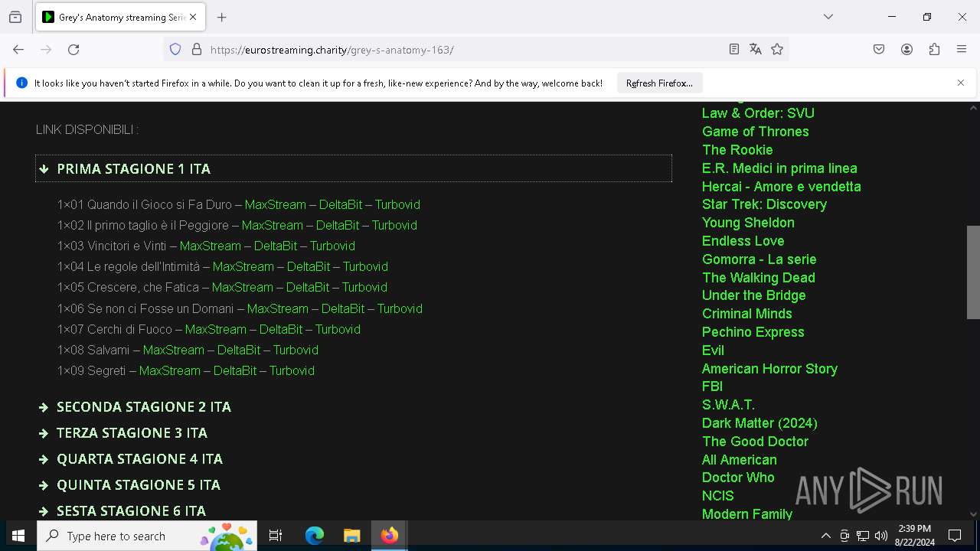Open Criminal Minds sidebar link
The height and width of the screenshot is (551, 980).
pos(747,314)
